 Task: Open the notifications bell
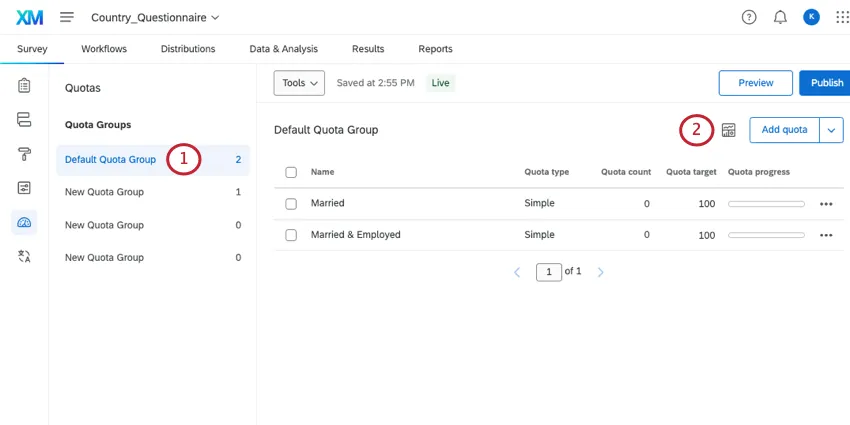tap(780, 17)
